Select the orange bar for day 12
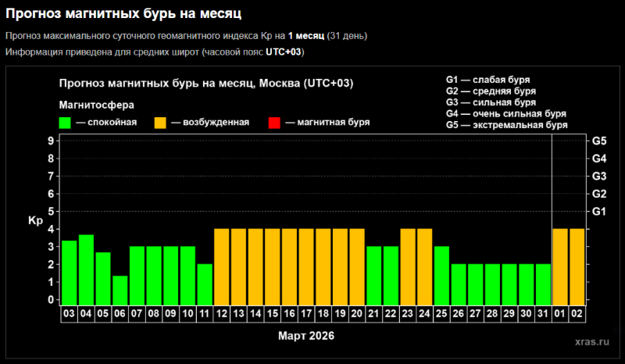The image size is (625, 364). (222, 266)
